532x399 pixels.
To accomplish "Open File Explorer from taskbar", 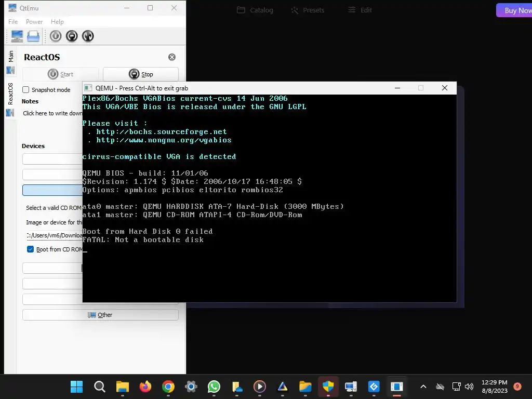I will [122, 387].
